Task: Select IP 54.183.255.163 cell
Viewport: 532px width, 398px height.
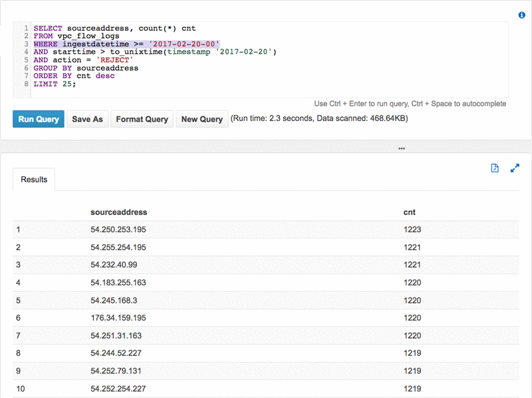Action: 118,283
